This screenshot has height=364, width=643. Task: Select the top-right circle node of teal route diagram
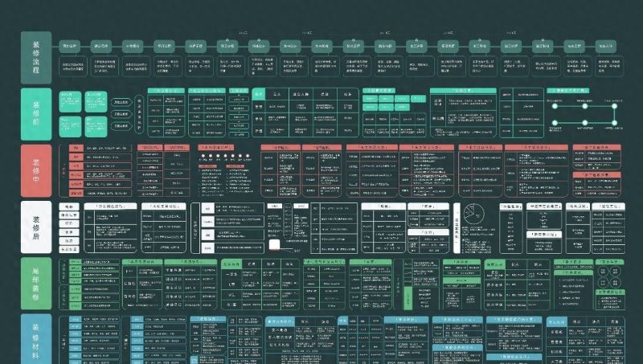tap(614, 106)
